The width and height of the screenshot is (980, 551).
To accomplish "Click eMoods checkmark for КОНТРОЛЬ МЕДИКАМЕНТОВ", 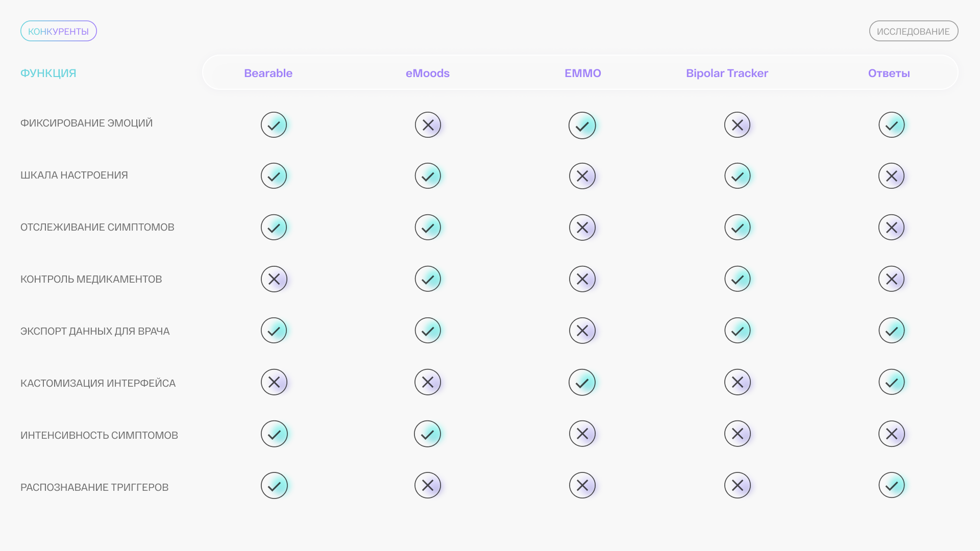I will (x=428, y=279).
